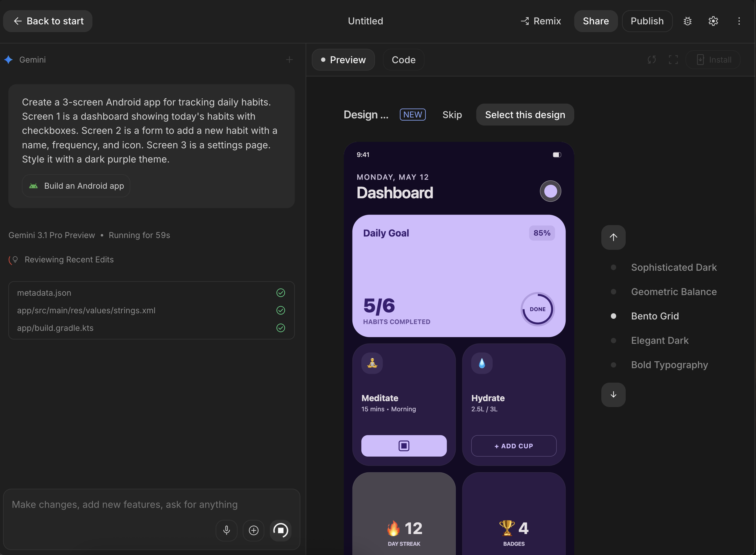Click the reload preview icon
The image size is (756, 555).
651,60
